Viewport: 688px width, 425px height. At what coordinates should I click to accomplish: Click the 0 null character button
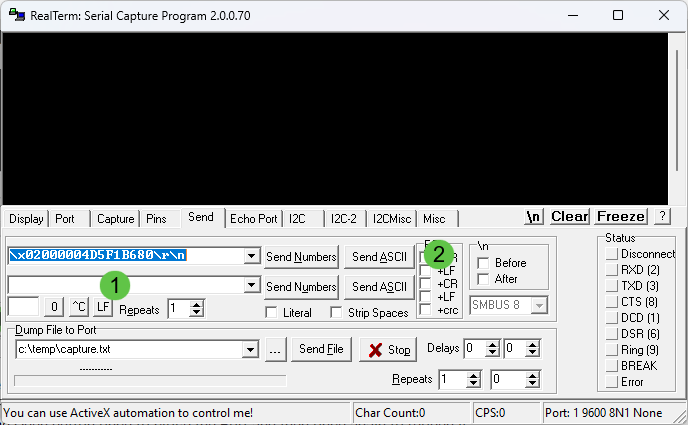54,307
